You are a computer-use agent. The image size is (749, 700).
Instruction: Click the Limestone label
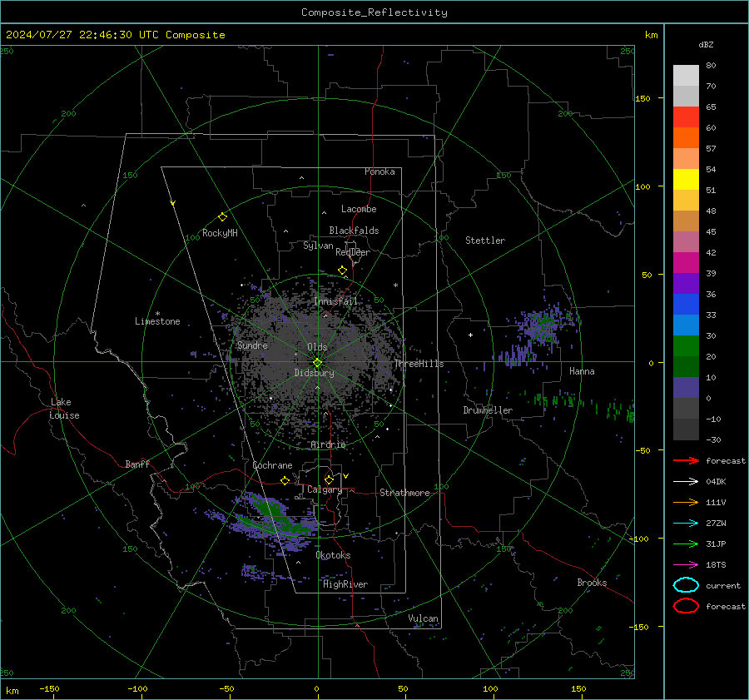pos(157,321)
